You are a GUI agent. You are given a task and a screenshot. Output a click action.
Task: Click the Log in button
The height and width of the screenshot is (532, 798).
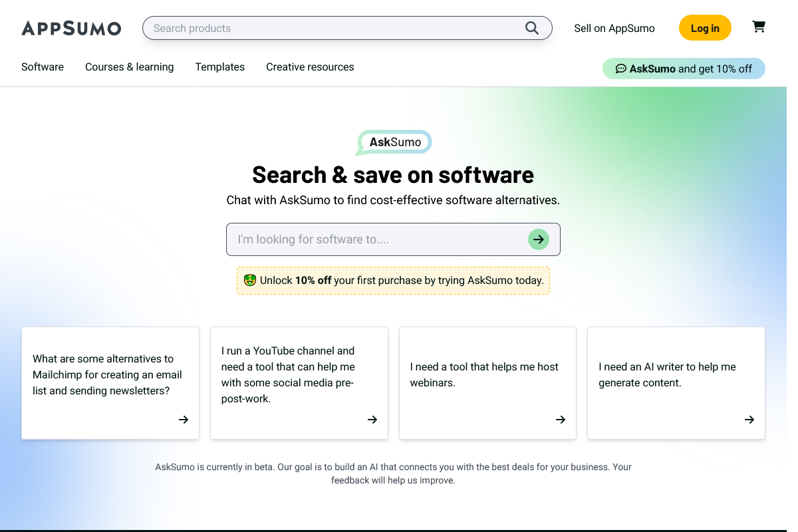[705, 27]
